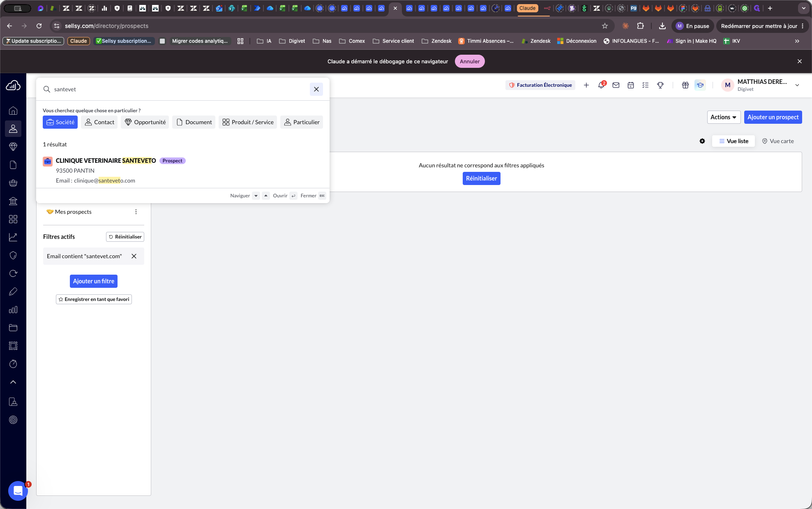
Task: Open the Sellsy cloud logo home
Action: click(x=13, y=85)
